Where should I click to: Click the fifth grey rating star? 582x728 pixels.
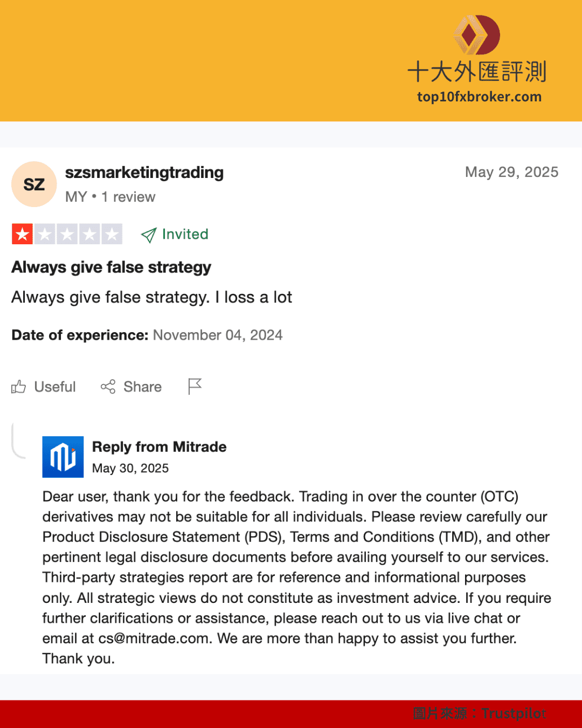[112, 235]
